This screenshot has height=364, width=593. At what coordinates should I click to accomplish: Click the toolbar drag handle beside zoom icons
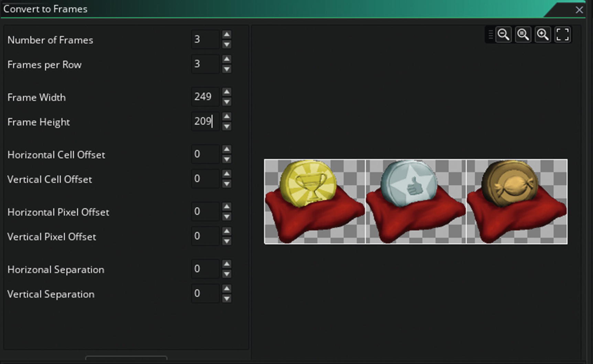pyautogui.click(x=491, y=35)
